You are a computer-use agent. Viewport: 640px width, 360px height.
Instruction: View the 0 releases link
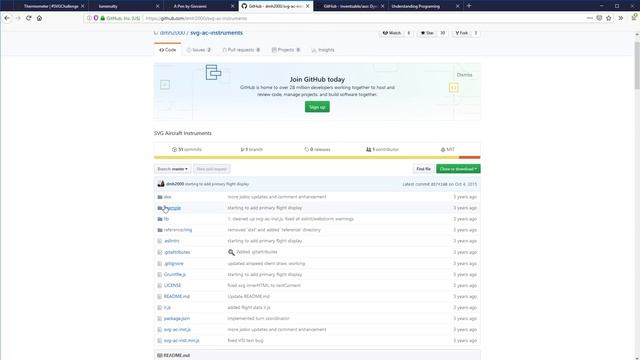pos(317,149)
